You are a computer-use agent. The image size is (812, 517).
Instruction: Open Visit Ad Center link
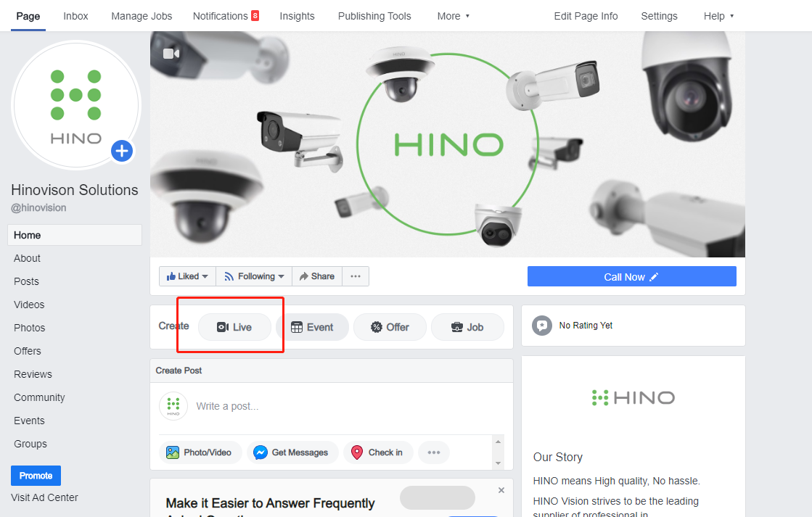44,497
